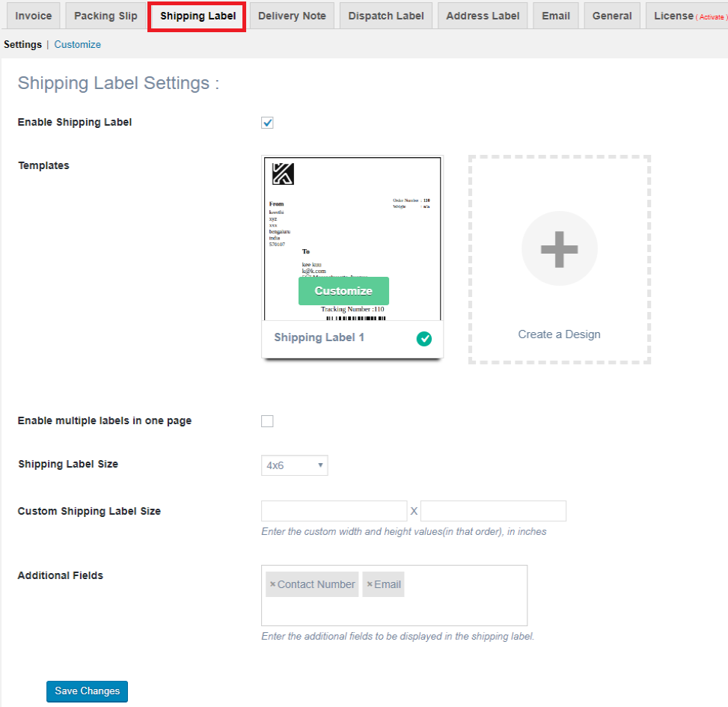728x707 pixels.
Task: Open the Delivery Note tab
Action: pyautogui.click(x=291, y=15)
